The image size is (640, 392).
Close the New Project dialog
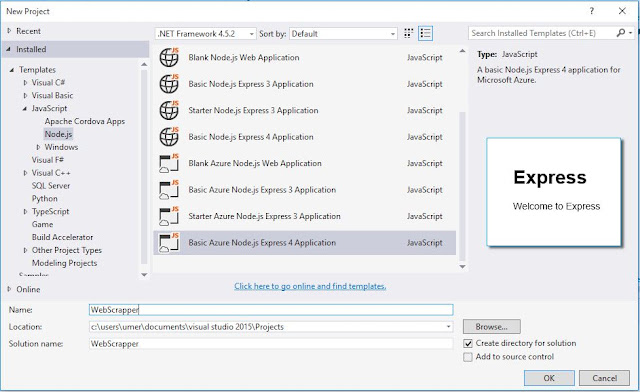[622, 11]
